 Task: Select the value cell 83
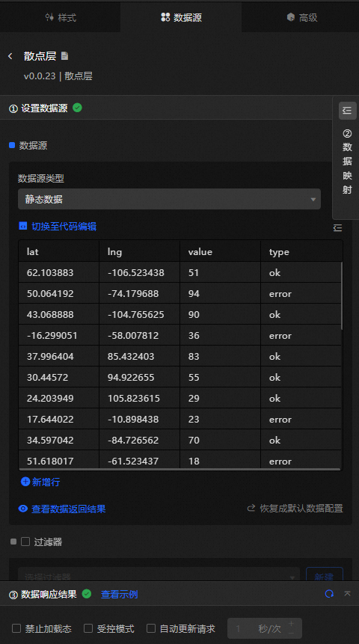pyautogui.click(x=220, y=356)
